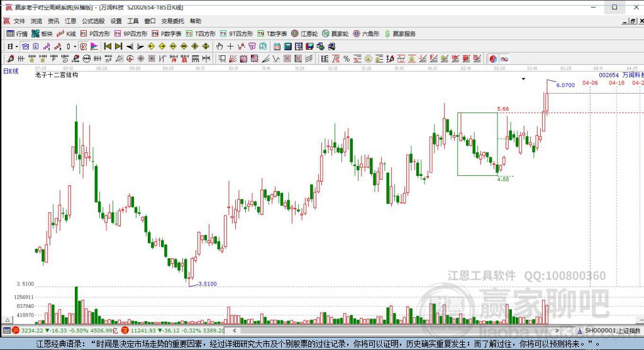Click the bottom scrollbar left arrow

234,331
